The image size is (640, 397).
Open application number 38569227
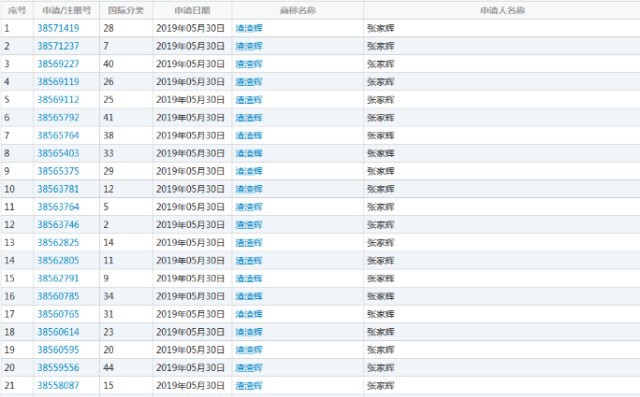tap(58, 64)
